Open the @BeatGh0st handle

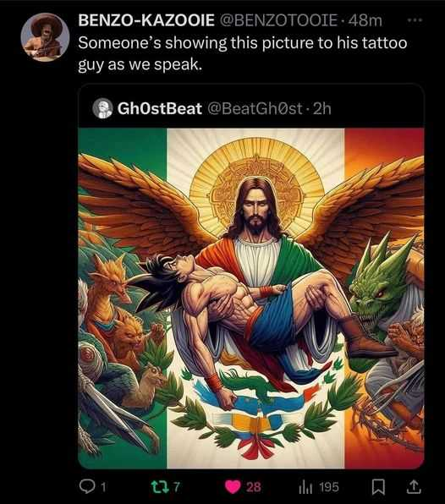click(255, 108)
